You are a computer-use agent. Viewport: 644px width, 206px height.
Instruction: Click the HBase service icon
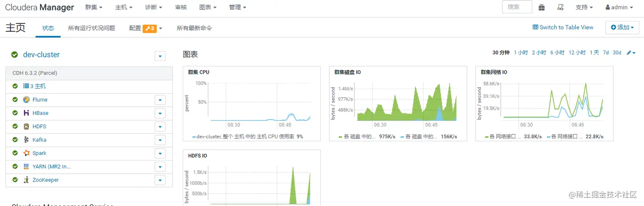26,113
